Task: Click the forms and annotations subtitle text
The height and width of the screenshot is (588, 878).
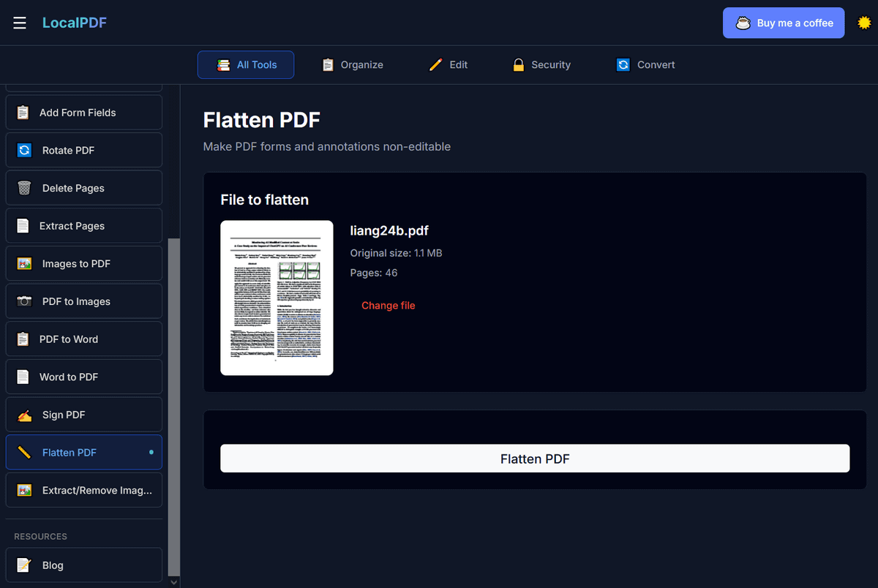Action: point(326,146)
